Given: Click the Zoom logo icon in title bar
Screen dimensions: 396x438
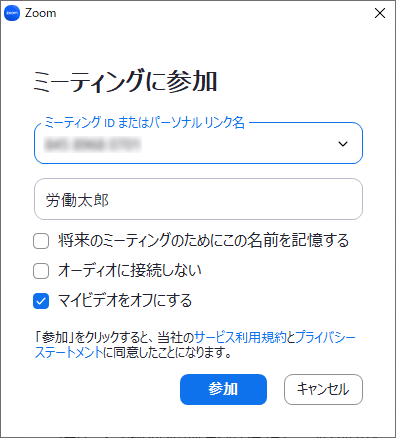Looking at the screenshot, I should 12,13.
